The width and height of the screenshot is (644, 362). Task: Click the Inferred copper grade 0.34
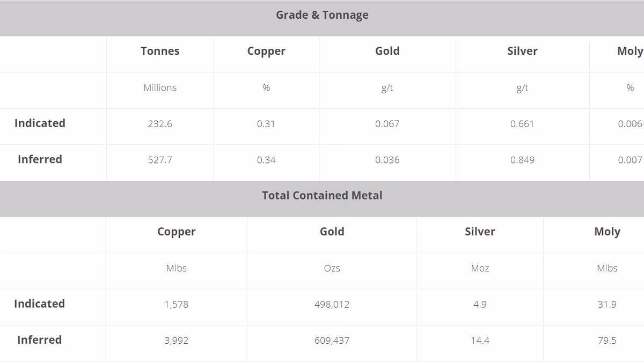[266, 160]
